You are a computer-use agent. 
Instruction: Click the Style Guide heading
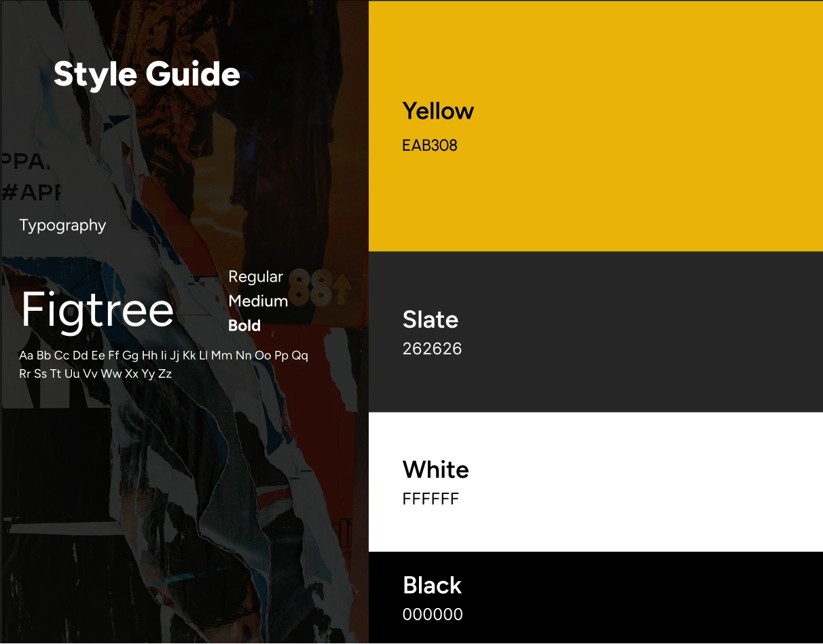(147, 74)
